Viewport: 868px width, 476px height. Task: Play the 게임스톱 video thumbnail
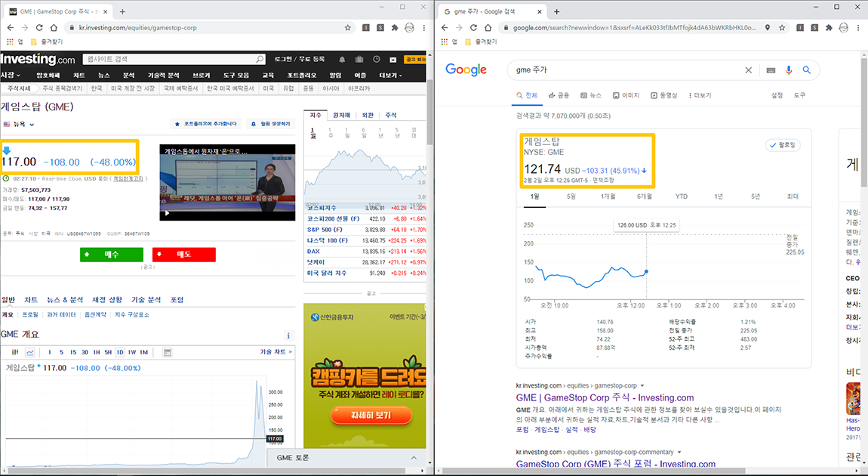pyautogui.click(x=227, y=182)
